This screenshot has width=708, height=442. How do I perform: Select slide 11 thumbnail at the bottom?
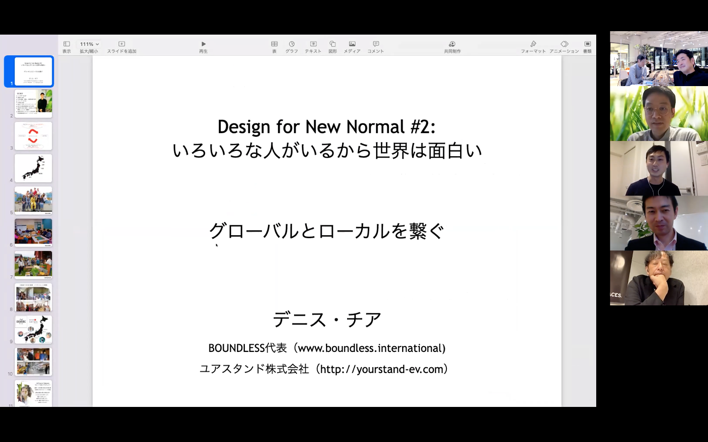point(33,393)
